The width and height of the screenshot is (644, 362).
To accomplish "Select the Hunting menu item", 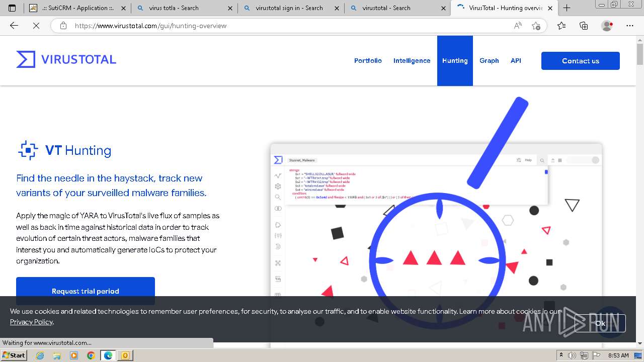I will (455, 60).
